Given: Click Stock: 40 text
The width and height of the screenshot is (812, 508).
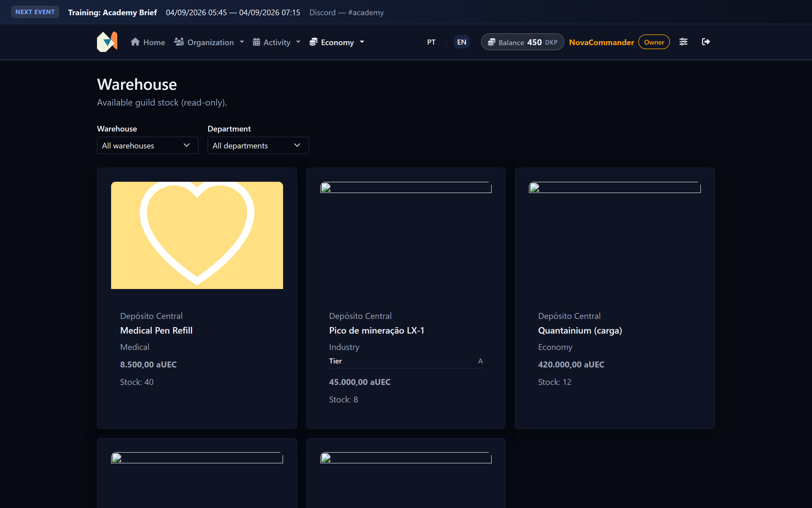Looking at the screenshot, I should click(x=136, y=382).
